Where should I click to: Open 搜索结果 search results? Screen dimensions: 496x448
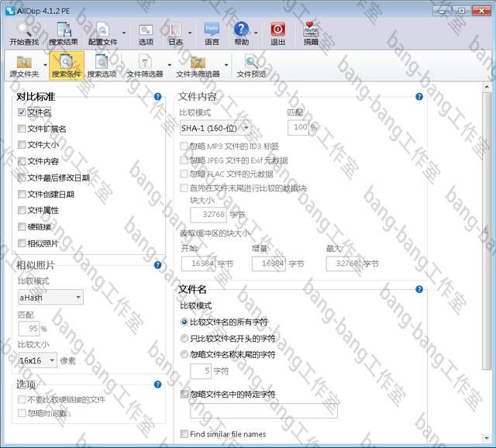(x=64, y=34)
